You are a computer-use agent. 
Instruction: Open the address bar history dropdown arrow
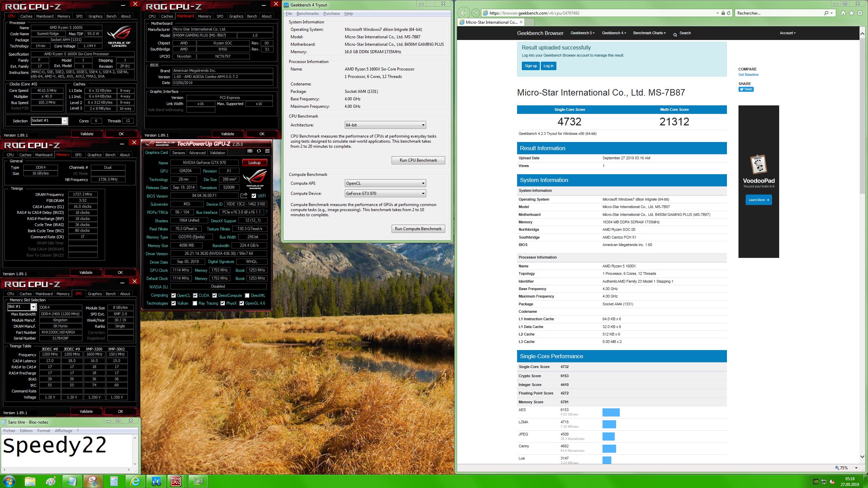[x=717, y=13]
